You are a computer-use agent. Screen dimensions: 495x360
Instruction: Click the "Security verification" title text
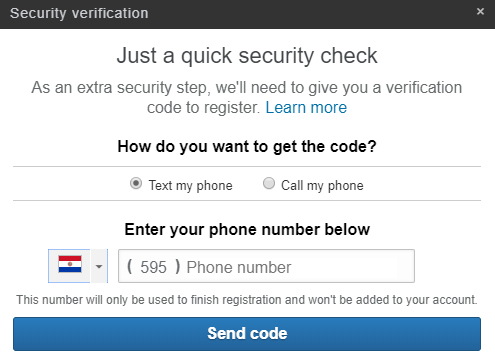coord(79,14)
